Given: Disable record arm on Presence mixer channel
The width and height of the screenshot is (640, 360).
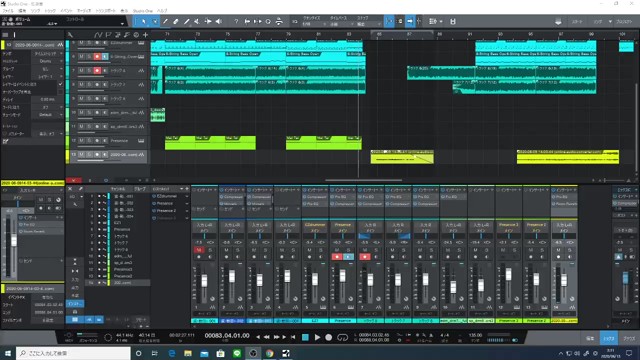Looking at the screenshot, I should 337,257.
